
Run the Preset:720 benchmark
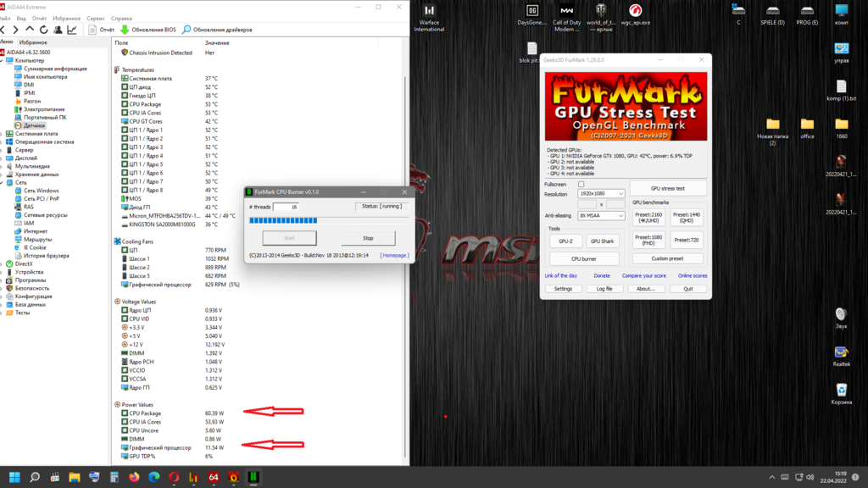click(687, 240)
